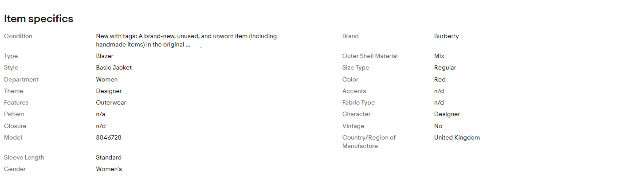Expand the truncated Condition description ellipsis
The width and height of the screenshot is (644, 183).
(188, 45)
